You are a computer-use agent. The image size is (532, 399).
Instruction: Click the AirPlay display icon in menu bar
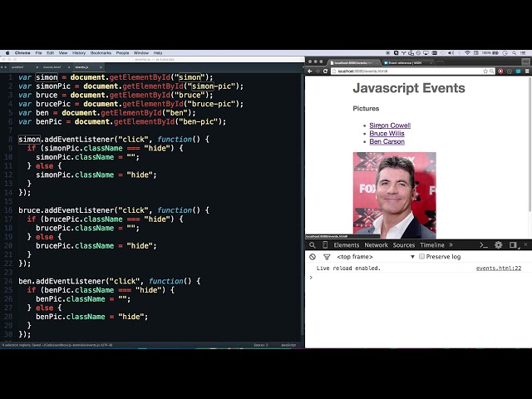426,53
